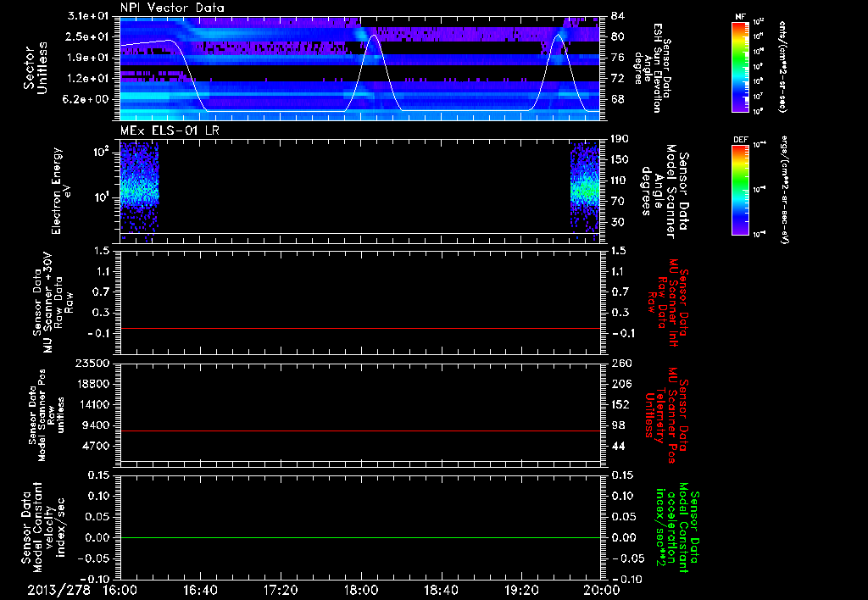Click the 98 telemetry position tick

pos(618,425)
